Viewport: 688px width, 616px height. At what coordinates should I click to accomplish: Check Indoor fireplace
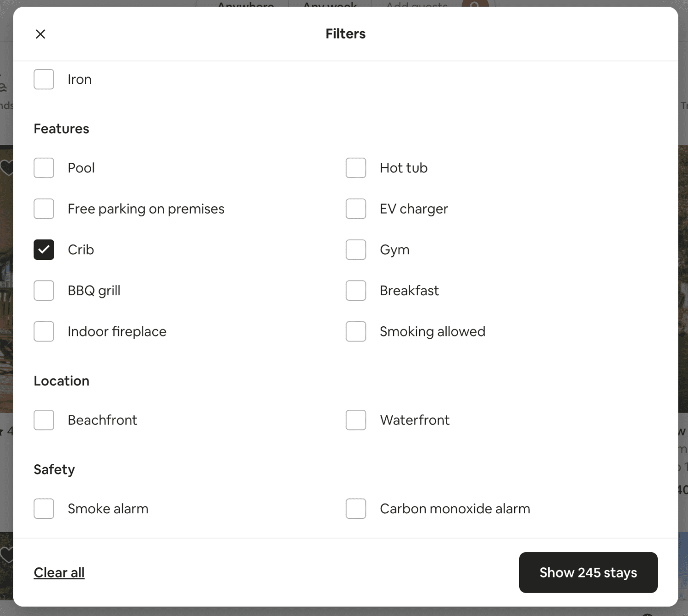(x=44, y=331)
